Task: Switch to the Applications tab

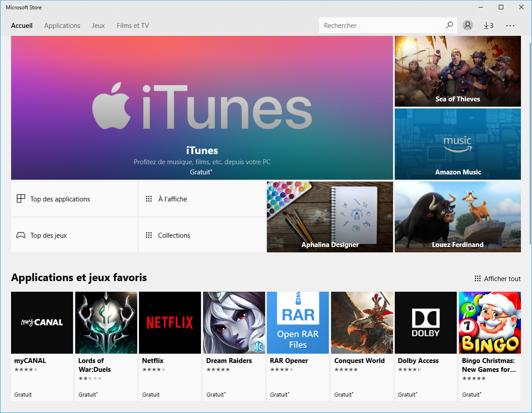Action: tap(62, 26)
